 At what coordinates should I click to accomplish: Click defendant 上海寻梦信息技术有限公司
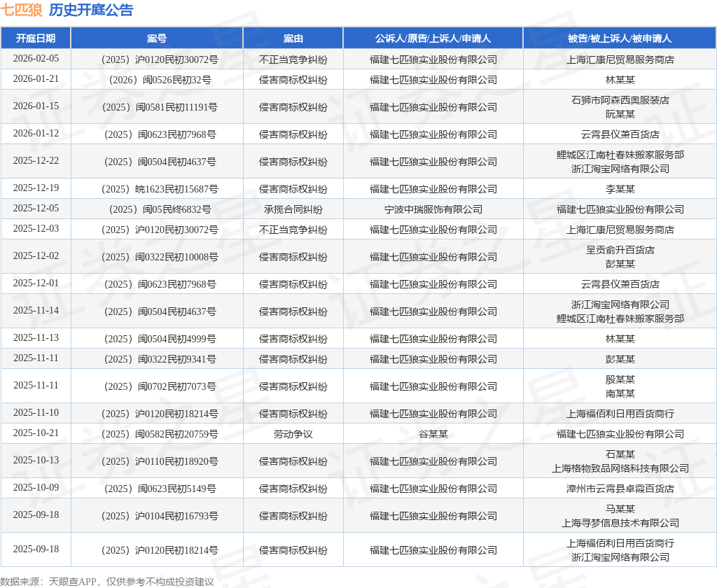(x=620, y=523)
